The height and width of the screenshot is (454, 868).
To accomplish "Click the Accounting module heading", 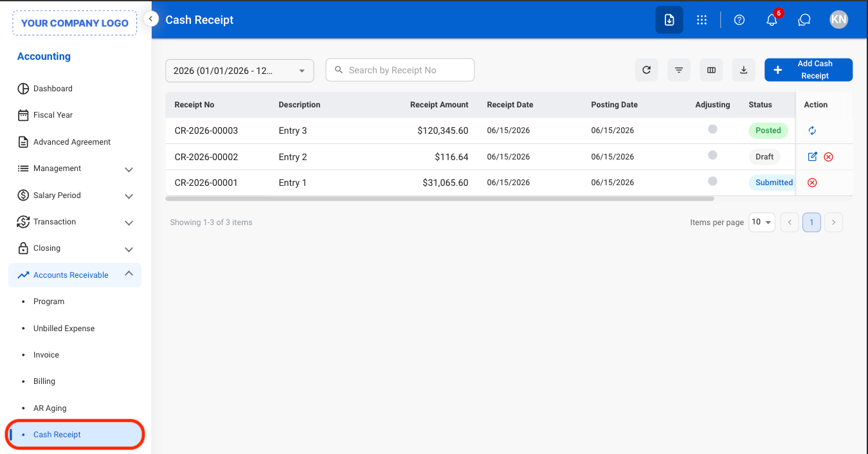I will click(x=44, y=57).
